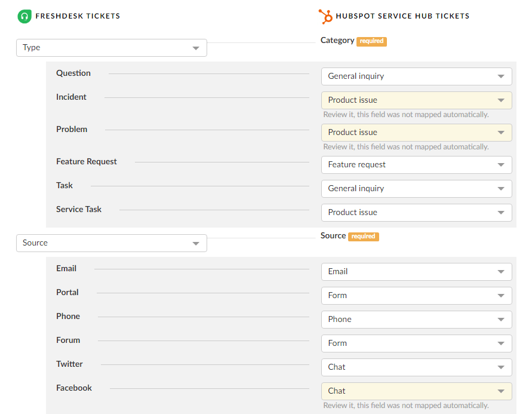Open the Forum source mapping dropdown

point(417,344)
